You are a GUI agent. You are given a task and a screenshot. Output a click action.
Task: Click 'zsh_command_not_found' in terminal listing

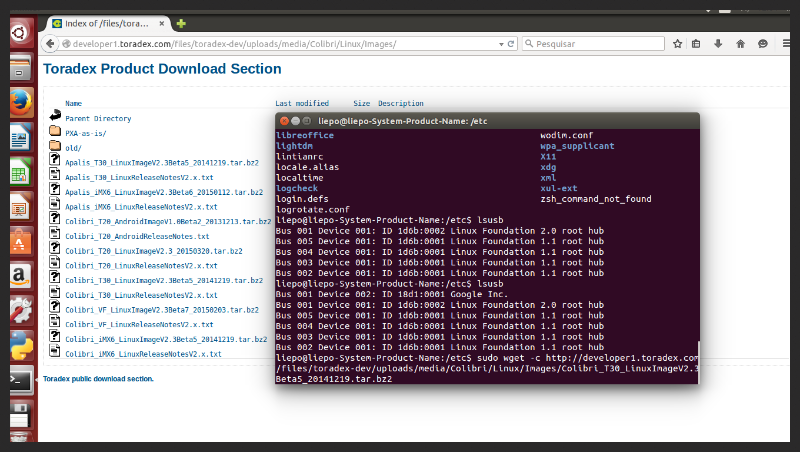tap(595, 199)
